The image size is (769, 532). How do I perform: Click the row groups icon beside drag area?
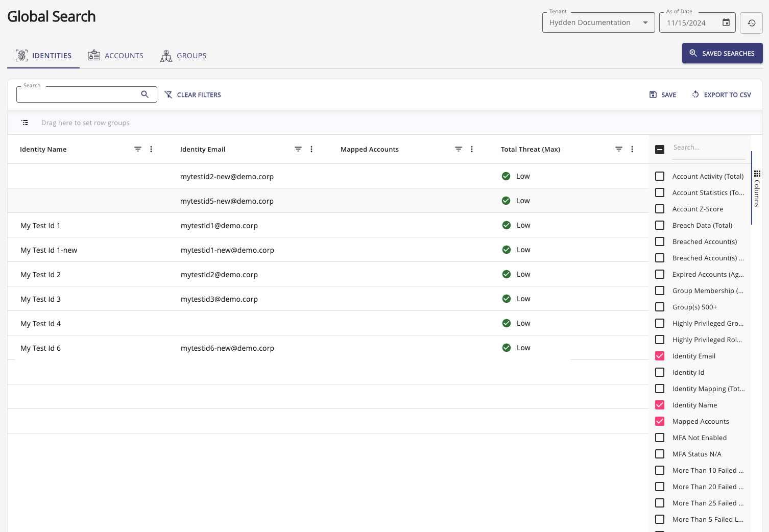[x=25, y=123]
